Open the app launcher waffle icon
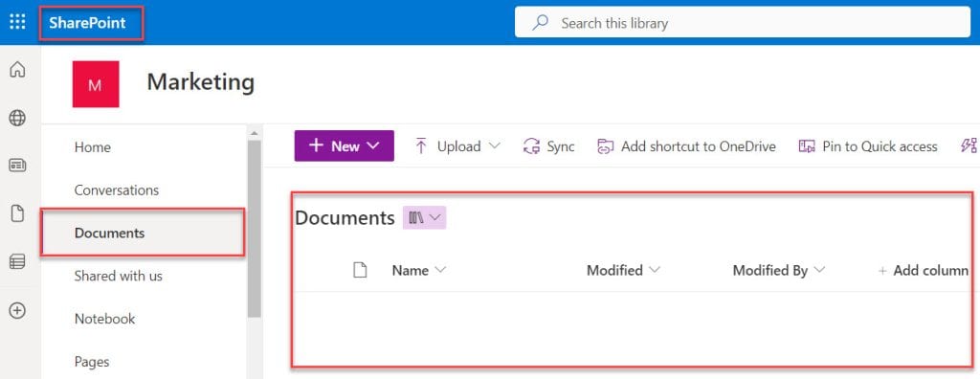The height and width of the screenshot is (379, 980). tap(17, 23)
